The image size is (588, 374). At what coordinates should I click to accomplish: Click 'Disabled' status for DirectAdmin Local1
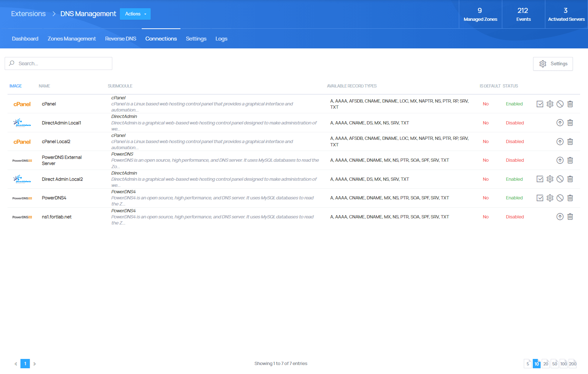pyautogui.click(x=515, y=123)
